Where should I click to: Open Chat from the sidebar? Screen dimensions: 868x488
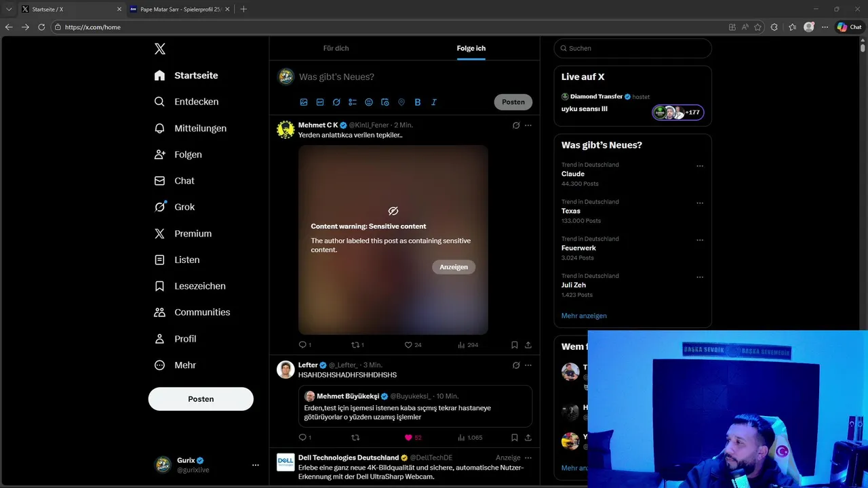(174, 181)
